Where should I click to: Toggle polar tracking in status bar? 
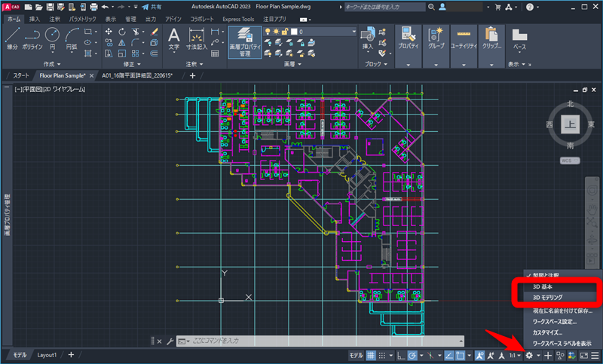[x=412, y=355]
